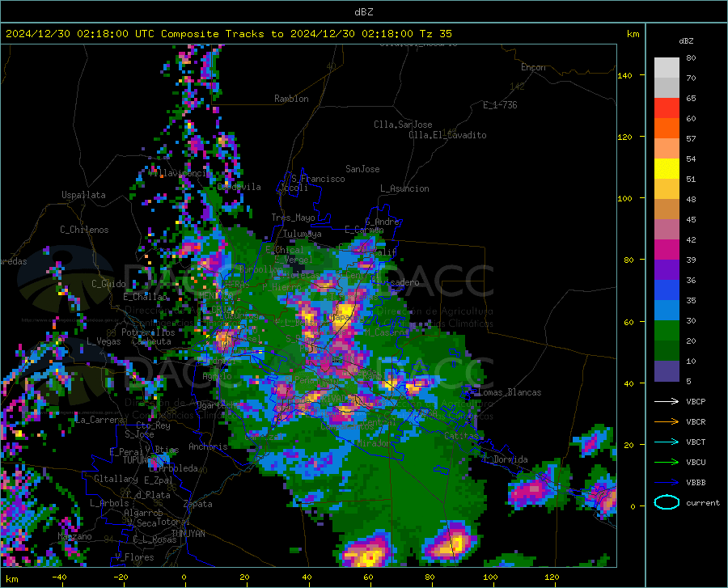Click the Tulumaya map label

pyautogui.click(x=302, y=234)
